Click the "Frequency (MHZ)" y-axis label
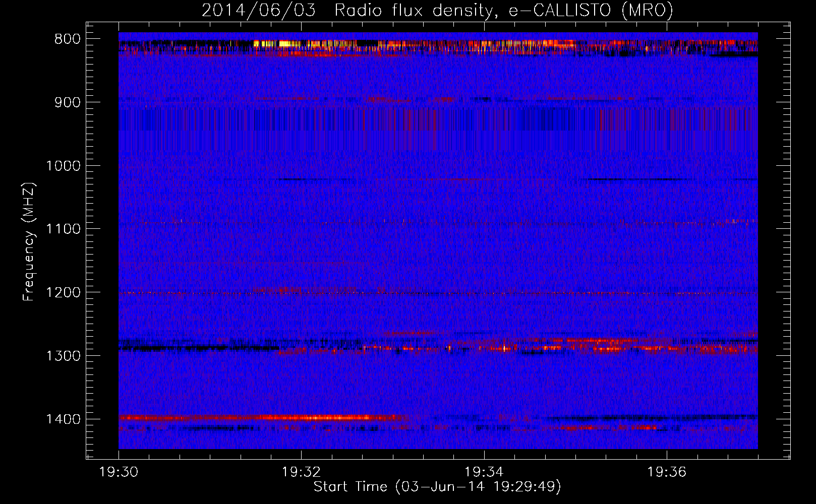 coord(29,241)
